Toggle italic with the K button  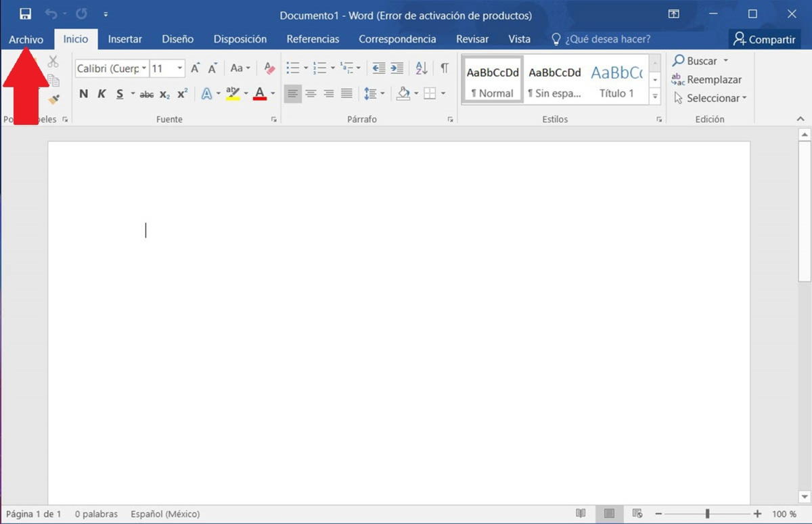pos(101,94)
